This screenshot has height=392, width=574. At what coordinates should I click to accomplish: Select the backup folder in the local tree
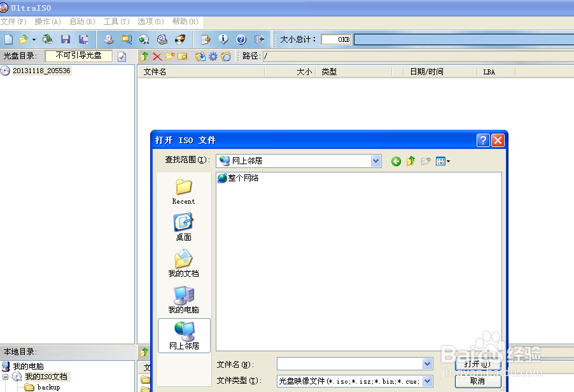pyautogui.click(x=48, y=388)
